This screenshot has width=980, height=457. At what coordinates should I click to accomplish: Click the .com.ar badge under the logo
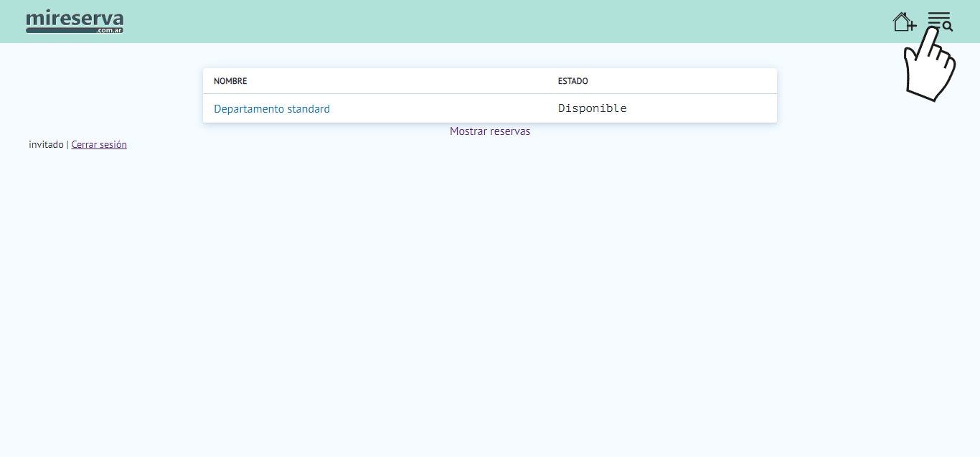[109, 31]
